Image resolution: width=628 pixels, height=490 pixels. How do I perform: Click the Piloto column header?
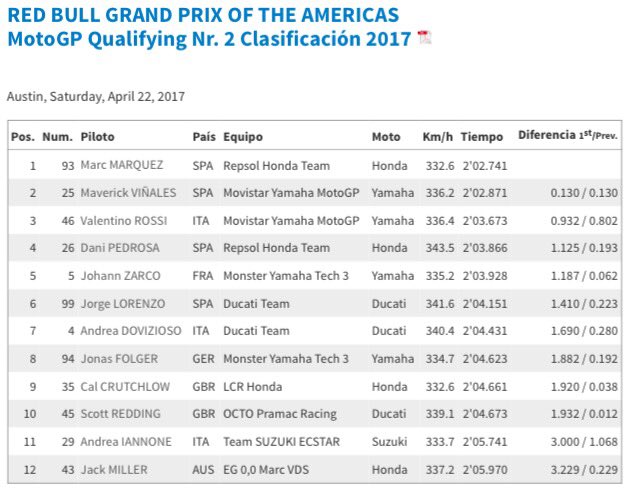coord(97,137)
